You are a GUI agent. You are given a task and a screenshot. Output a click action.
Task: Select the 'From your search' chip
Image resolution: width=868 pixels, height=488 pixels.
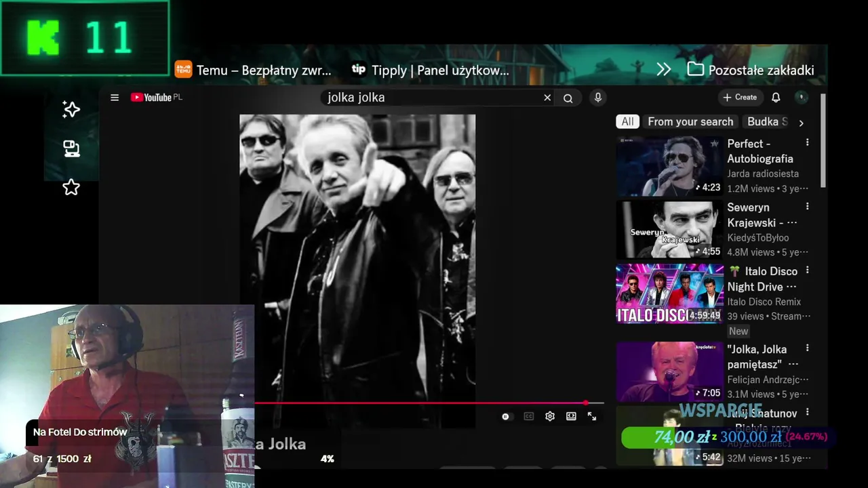coord(690,122)
